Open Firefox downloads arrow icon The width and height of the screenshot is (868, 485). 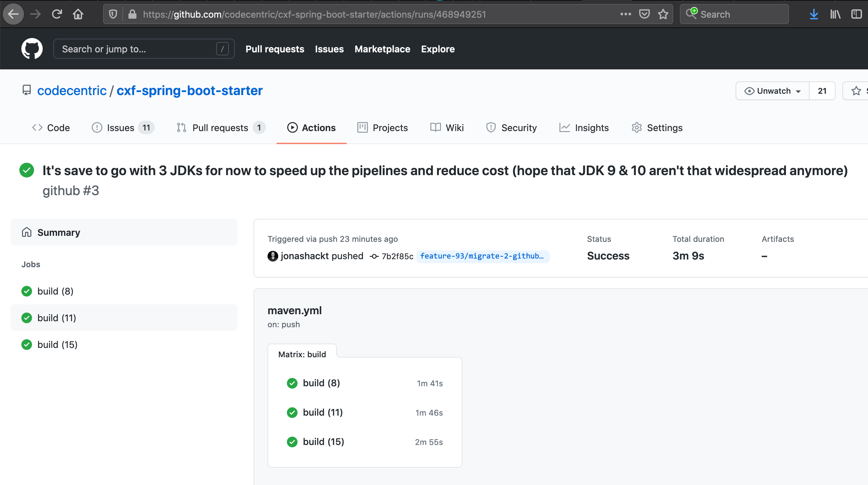[813, 14]
